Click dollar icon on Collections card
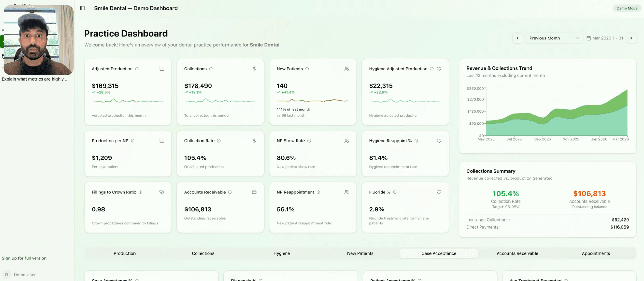The width and height of the screenshot is (644, 281). click(254, 69)
